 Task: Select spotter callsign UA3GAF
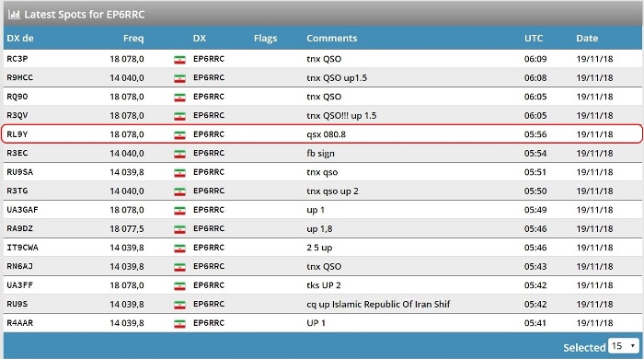[22, 210]
